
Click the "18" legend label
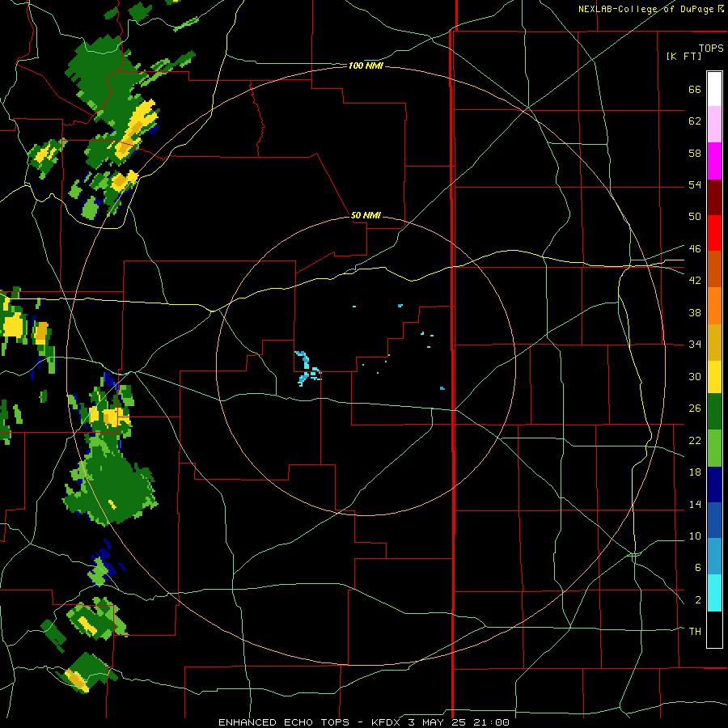(x=695, y=472)
